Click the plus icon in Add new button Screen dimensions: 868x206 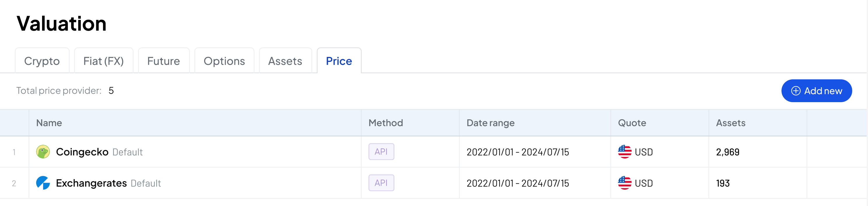pyautogui.click(x=796, y=91)
